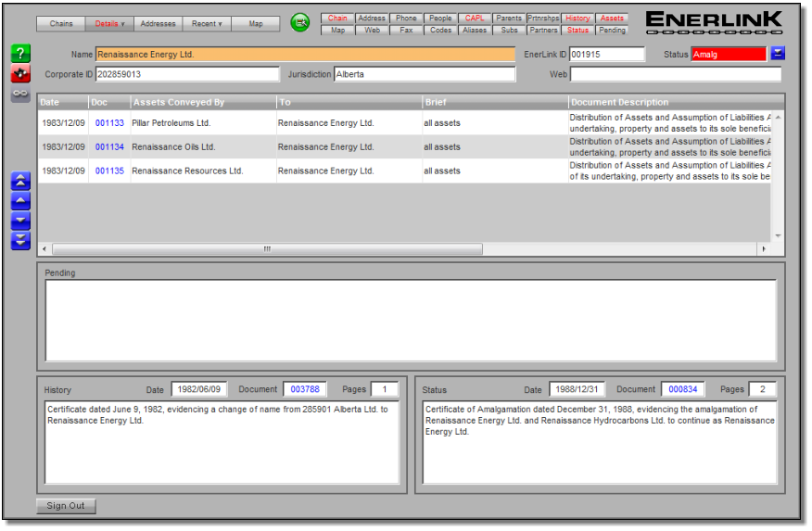
Task: Click the Corporate ID field
Action: (187, 74)
